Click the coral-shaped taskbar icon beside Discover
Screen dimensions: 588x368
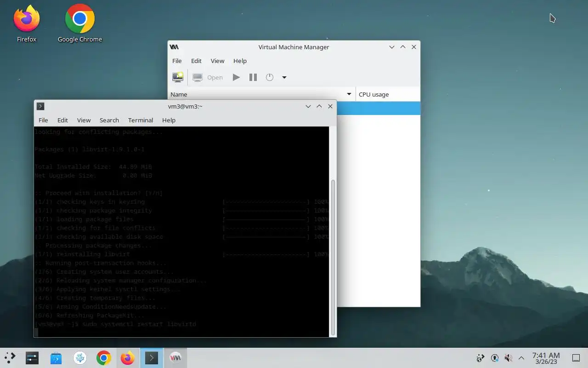80,357
